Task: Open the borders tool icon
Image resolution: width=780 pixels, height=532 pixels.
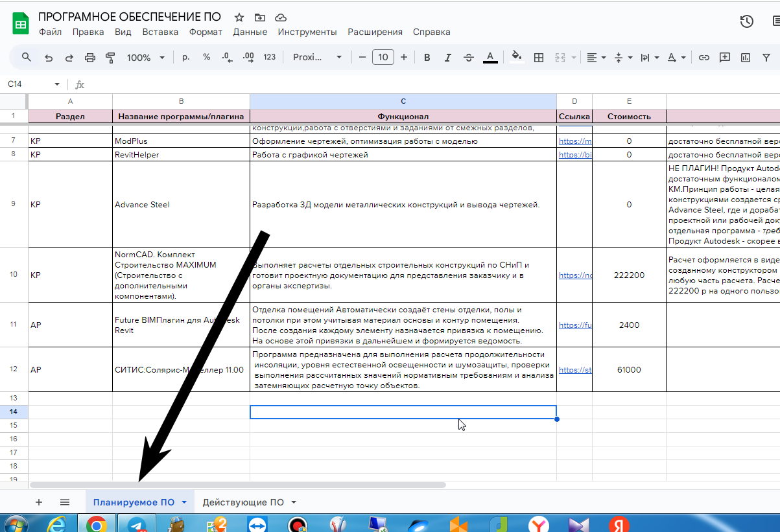Action: 538,58
